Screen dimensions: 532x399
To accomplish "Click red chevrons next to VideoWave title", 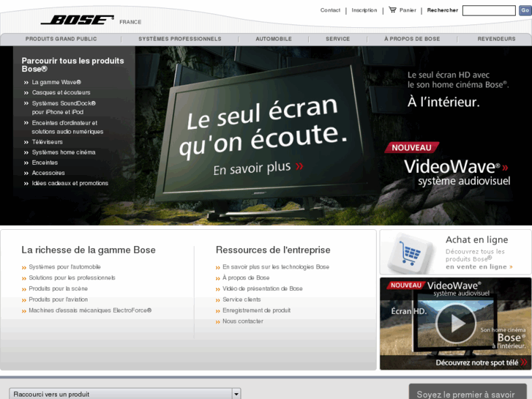I will (x=505, y=168).
